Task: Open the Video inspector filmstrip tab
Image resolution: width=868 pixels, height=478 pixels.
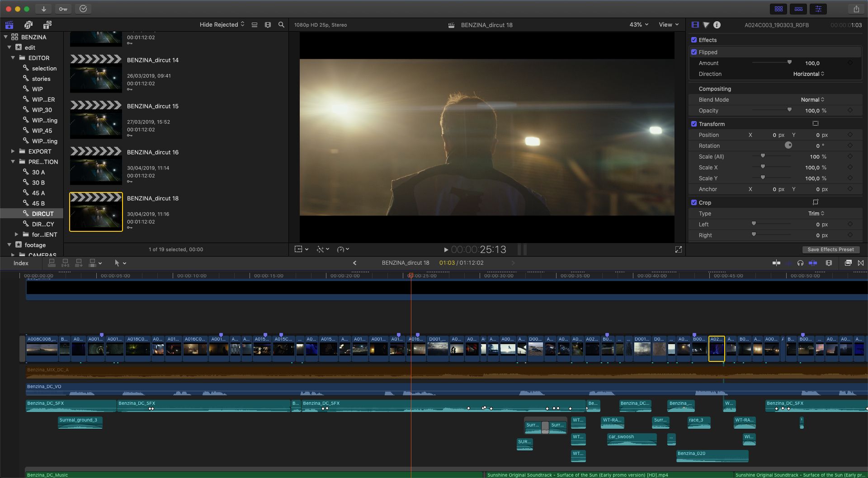Action: point(695,25)
